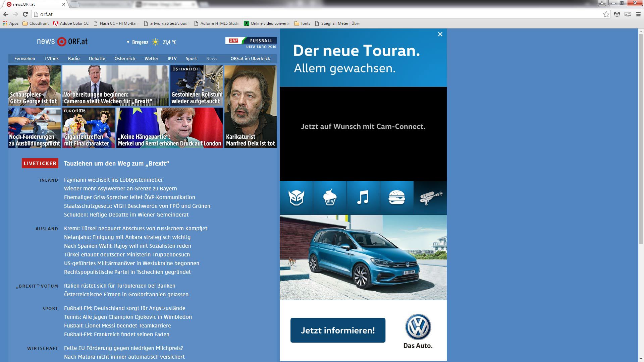
Task: Click the mask icon in the Touran ad
Action: [296, 197]
